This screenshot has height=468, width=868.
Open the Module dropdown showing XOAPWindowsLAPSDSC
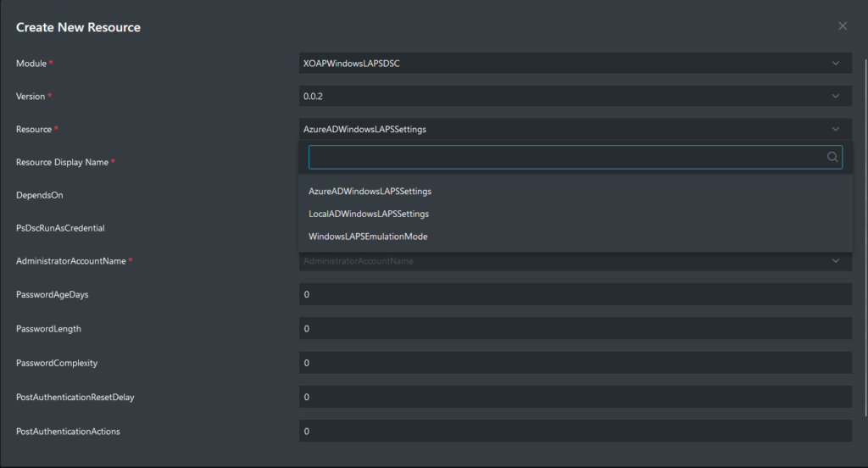(576, 63)
